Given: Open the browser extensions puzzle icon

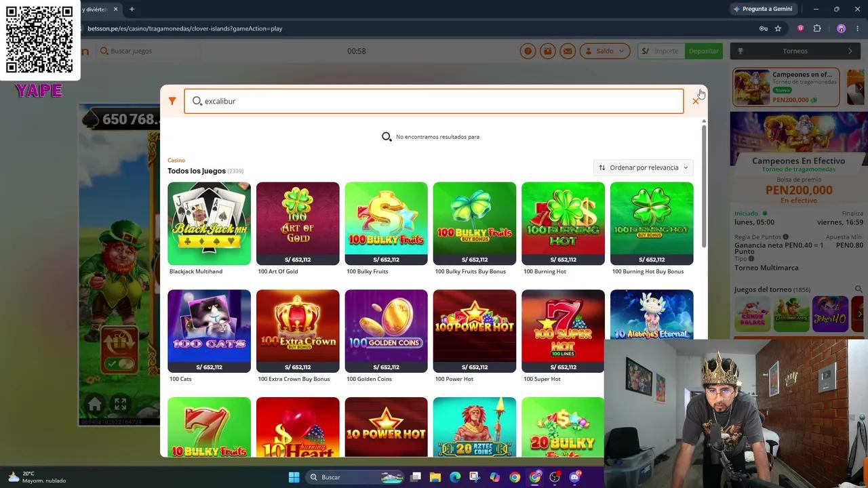Looking at the screenshot, I should (816, 28).
